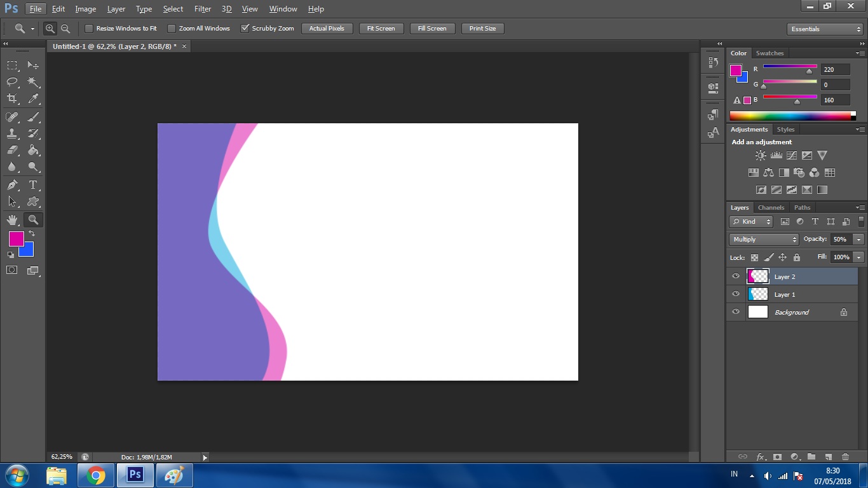The width and height of the screenshot is (868, 488).
Task: Open Google Chrome from the taskbar
Action: 96,475
